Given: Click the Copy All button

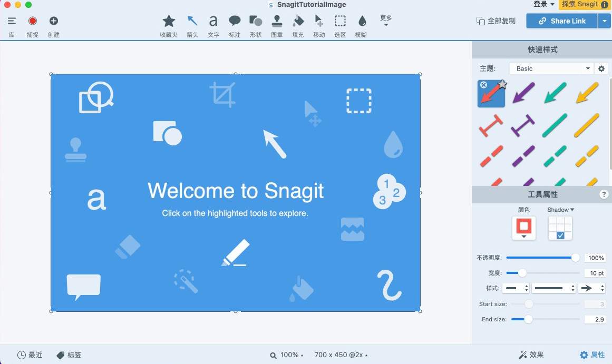Looking at the screenshot, I should tap(496, 21).
